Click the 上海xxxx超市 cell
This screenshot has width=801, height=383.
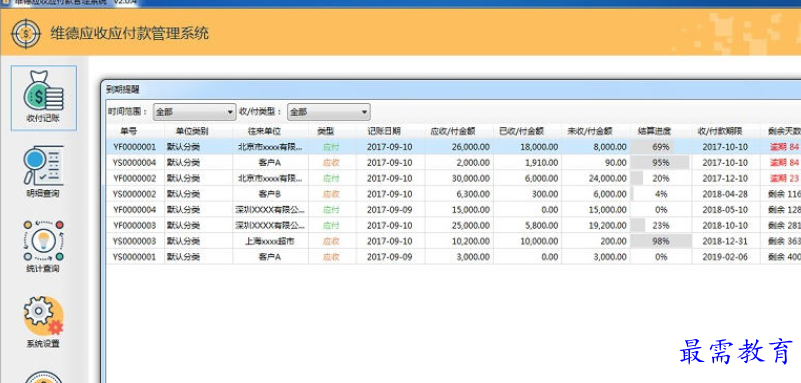coord(270,241)
